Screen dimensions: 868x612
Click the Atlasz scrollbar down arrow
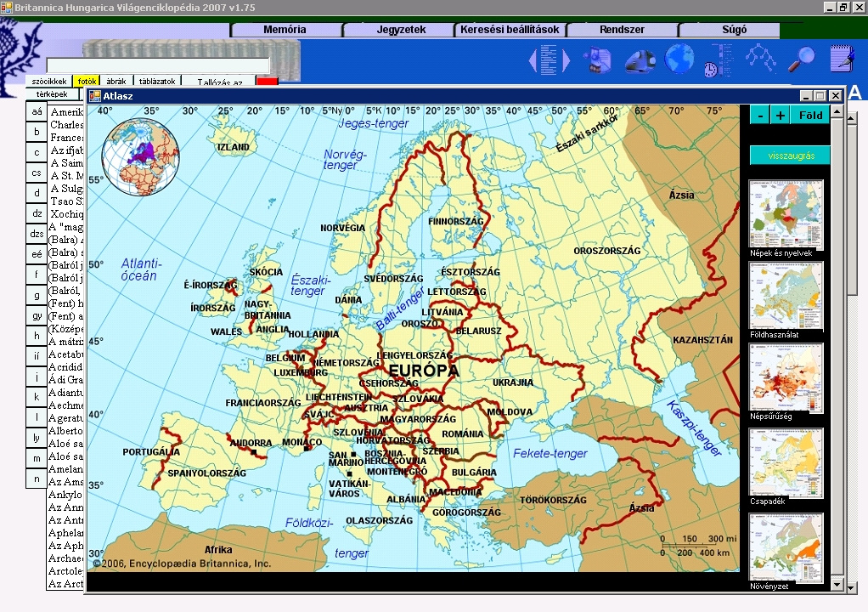coord(837,585)
